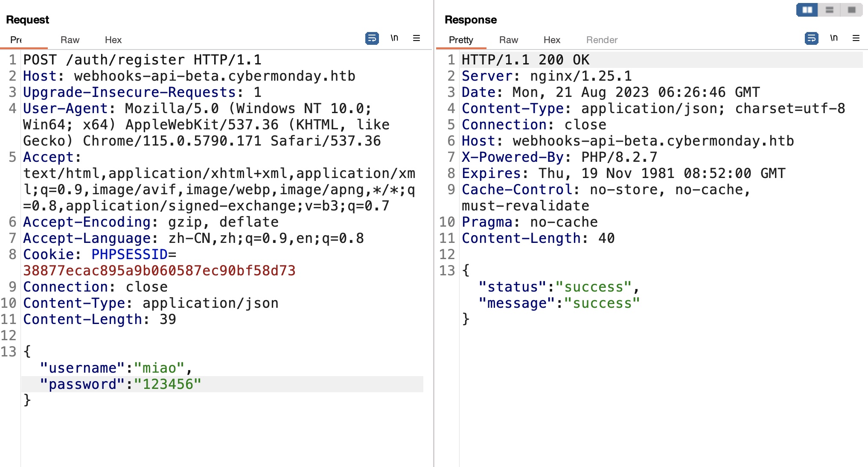The width and height of the screenshot is (868, 467).
Task: Switch to Request Hex tab
Action: click(x=113, y=40)
